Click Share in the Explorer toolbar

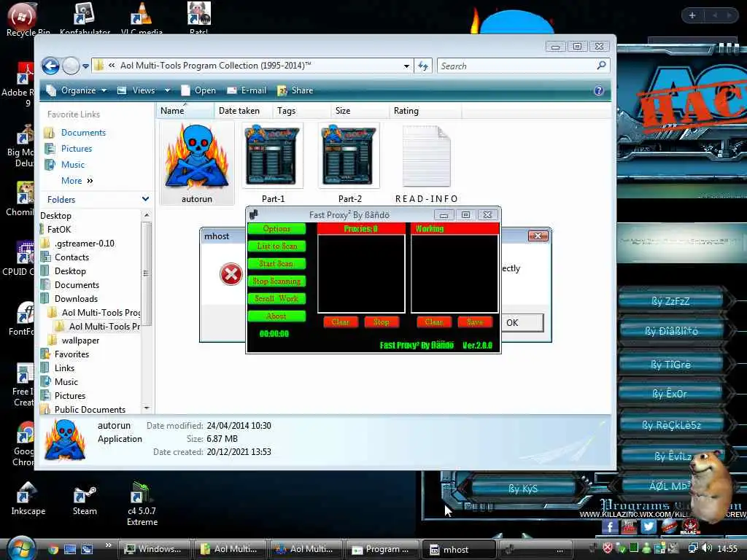pos(295,90)
